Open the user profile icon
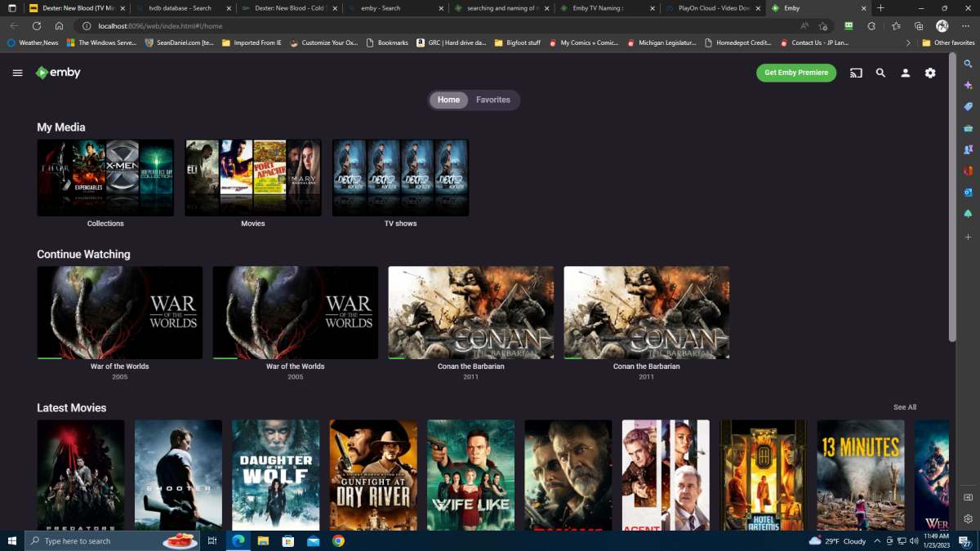 point(905,73)
